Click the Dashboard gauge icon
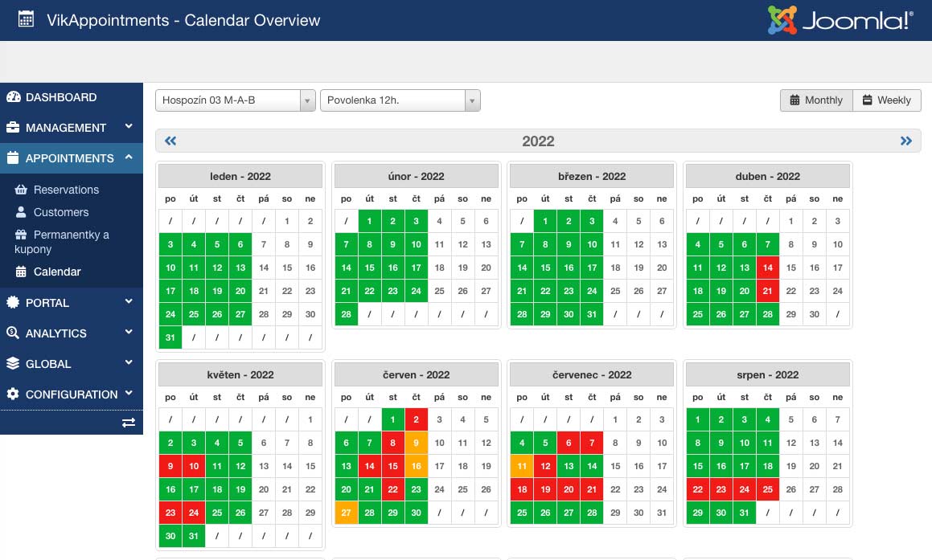The image size is (932, 560). 13,96
